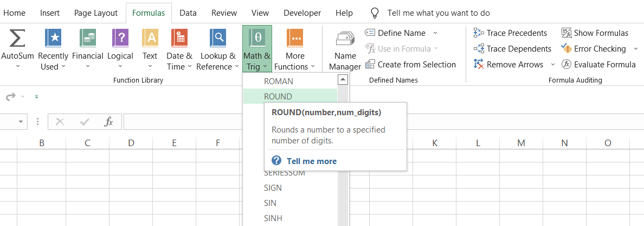
Task: Open the Name Box dropdown arrow
Action: tap(22, 122)
